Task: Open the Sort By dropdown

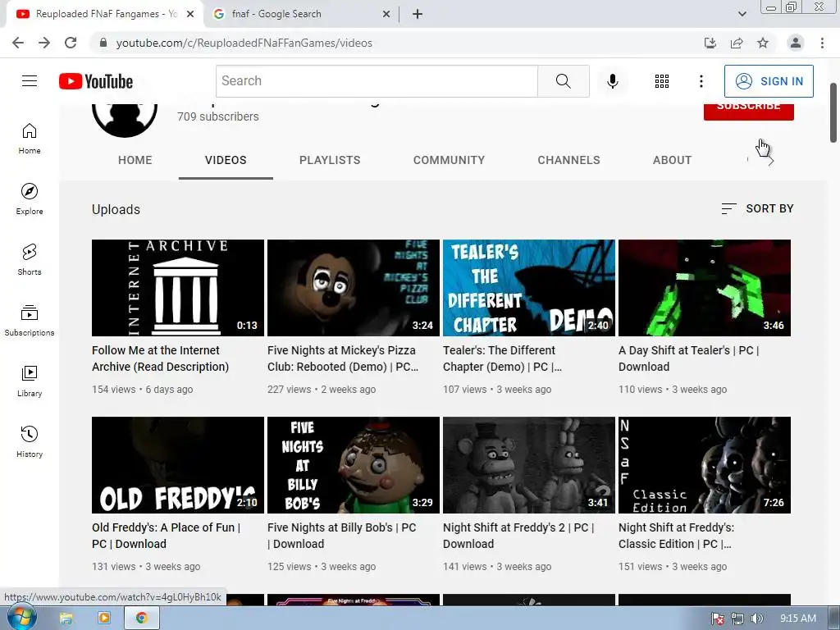Action: coord(757,208)
